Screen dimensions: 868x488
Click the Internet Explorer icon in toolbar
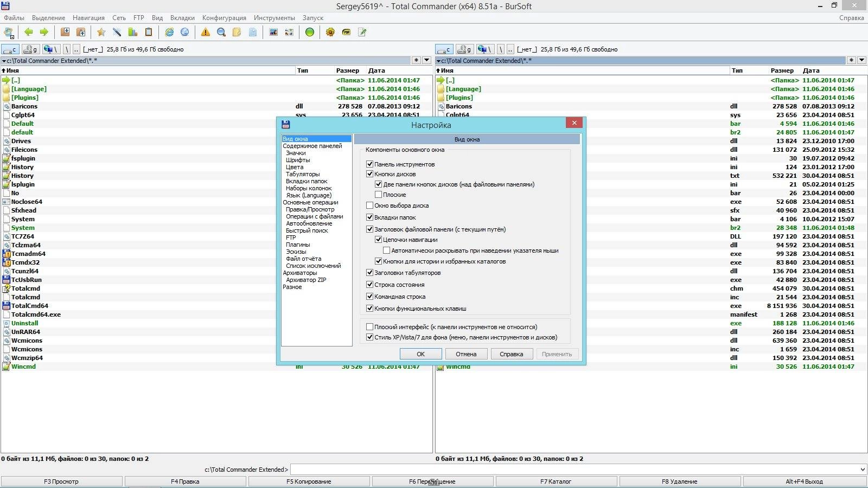click(x=169, y=32)
